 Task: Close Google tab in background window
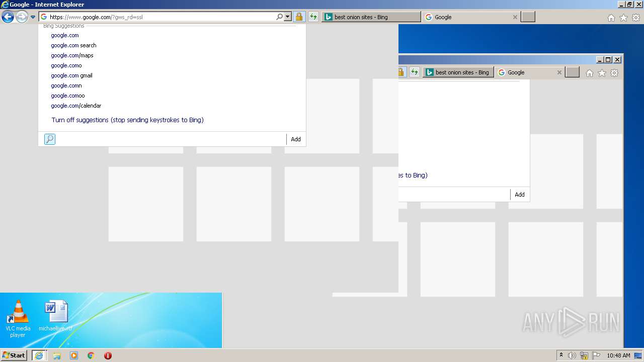click(559, 72)
